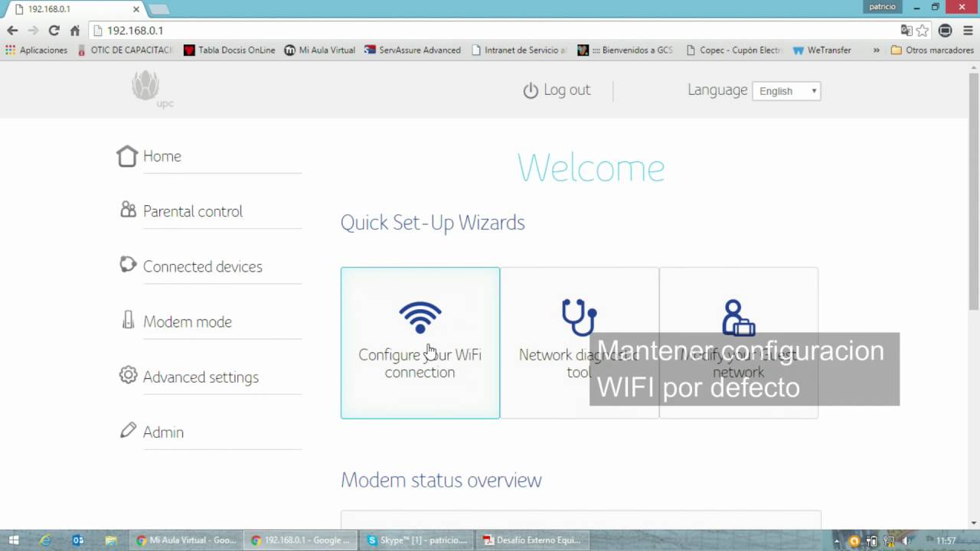Open the Windows Start button
The width and height of the screenshot is (980, 551).
click(13, 540)
